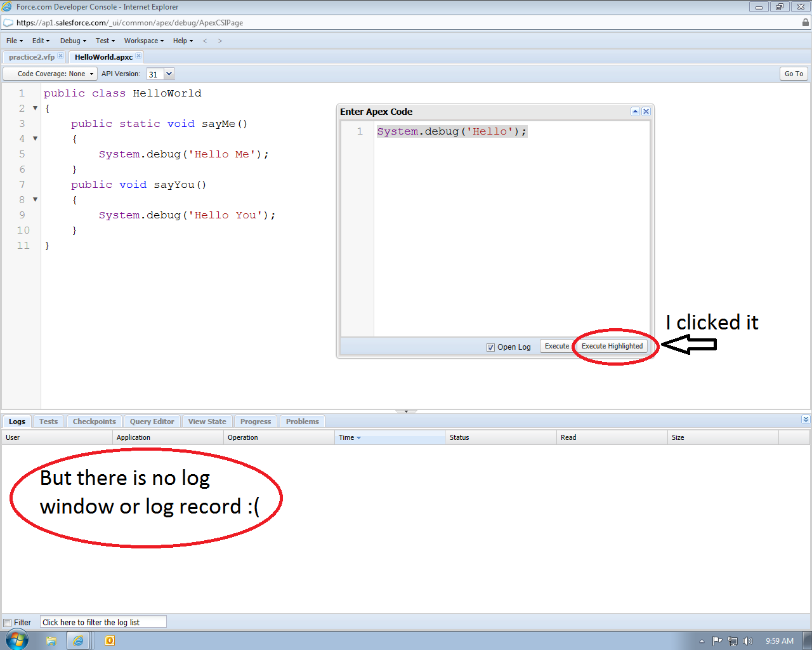
Task: Close the HelloWorld.apxc tab using its X icon
Action: (x=139, y=56)
